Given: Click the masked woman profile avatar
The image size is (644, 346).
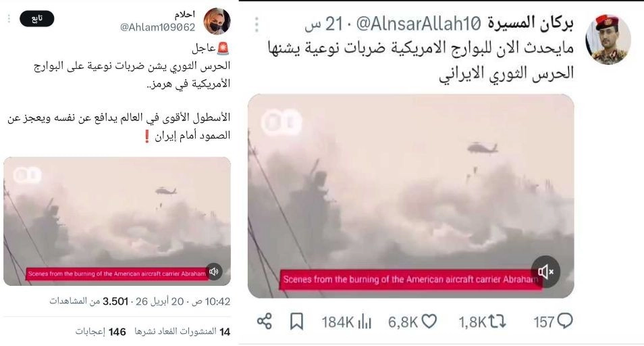Looking at the screenshot, I should click(217, 21).
